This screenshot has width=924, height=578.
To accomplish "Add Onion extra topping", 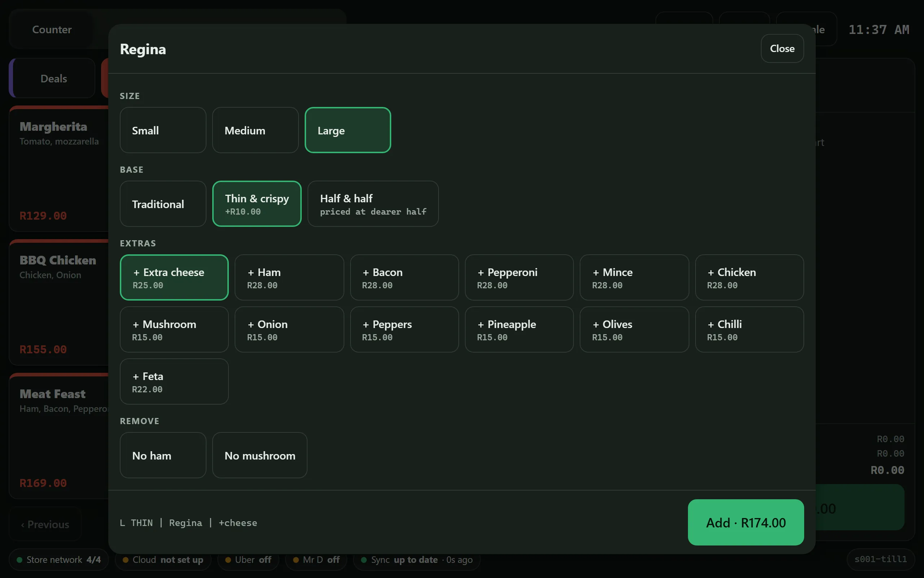I will coord(289,329).
